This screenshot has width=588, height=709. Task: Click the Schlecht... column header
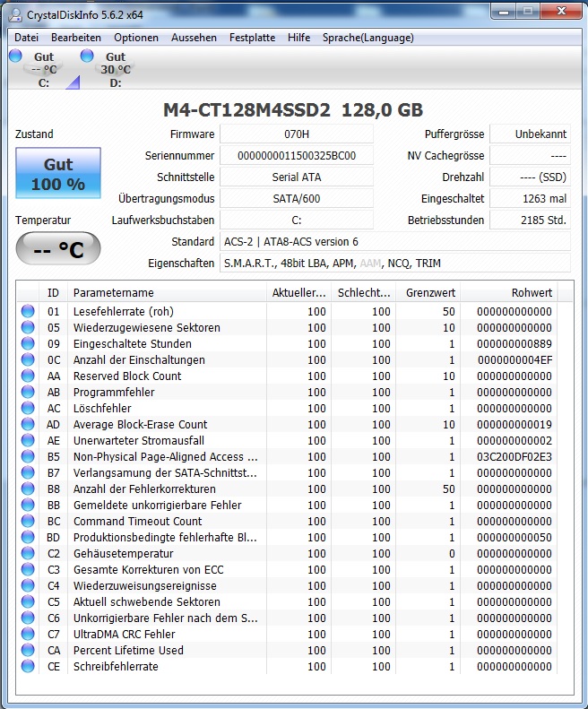[364, 292]
